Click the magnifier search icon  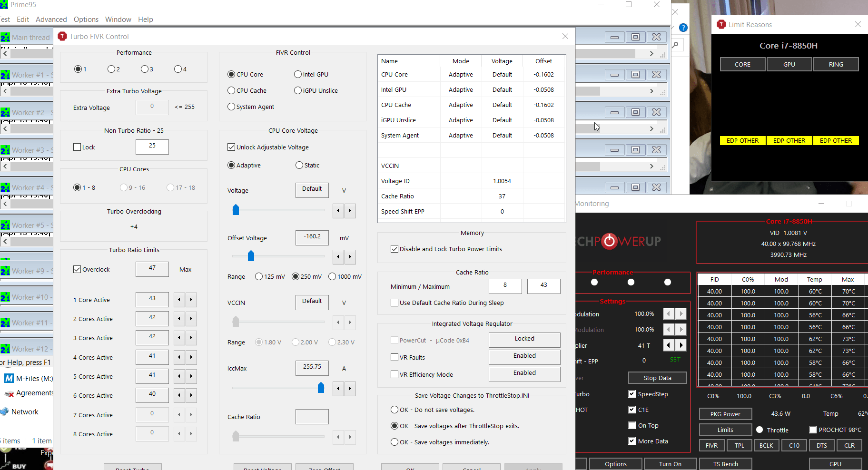tap(675, 45)
